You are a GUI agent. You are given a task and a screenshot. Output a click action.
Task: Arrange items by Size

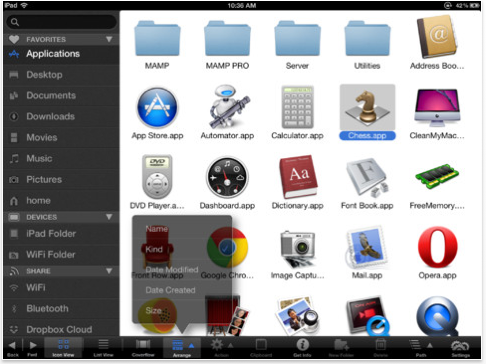click(x=182, y=311)
